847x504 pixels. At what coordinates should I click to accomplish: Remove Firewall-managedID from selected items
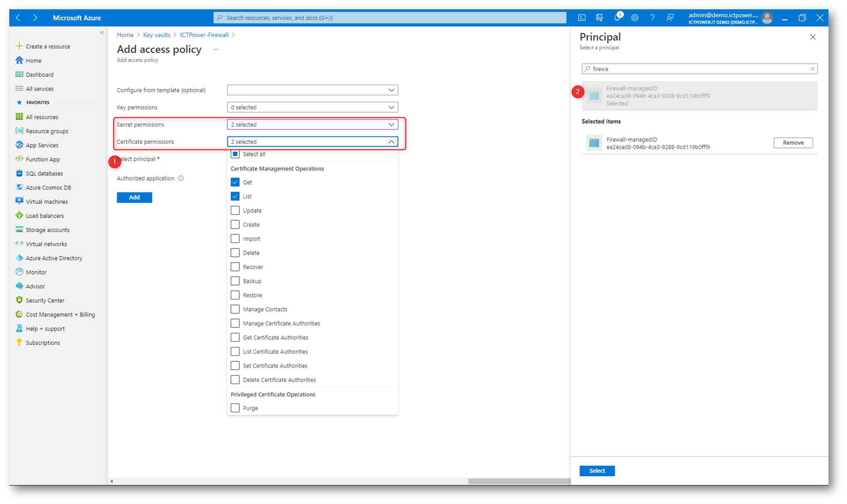point(793,143)
